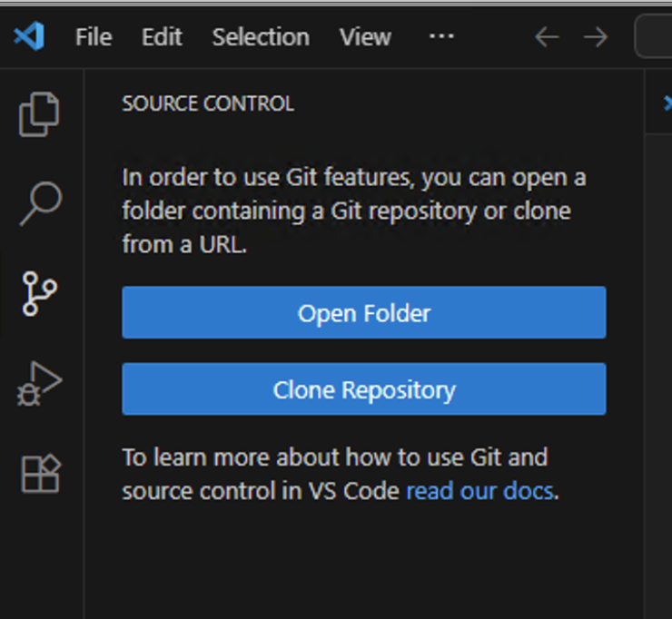
Task: Open the Run and Debug view
Action: (40, 384)
